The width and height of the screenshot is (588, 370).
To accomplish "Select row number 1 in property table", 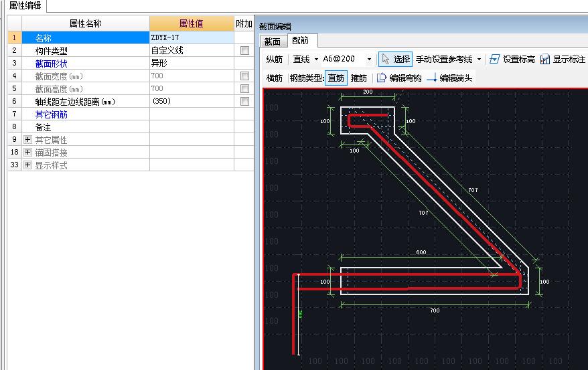I will (15, 37).
